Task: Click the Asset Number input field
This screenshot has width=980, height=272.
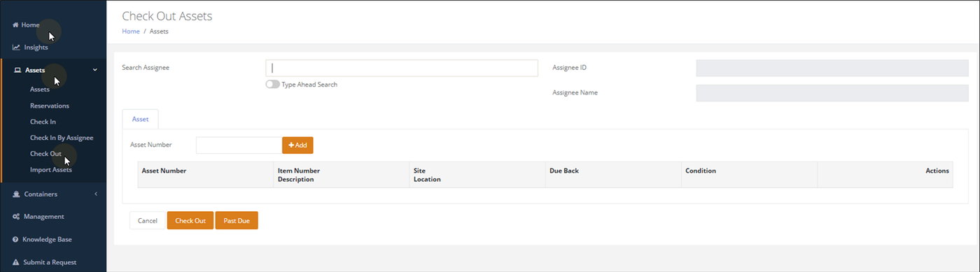Action: tap(239, 145)
